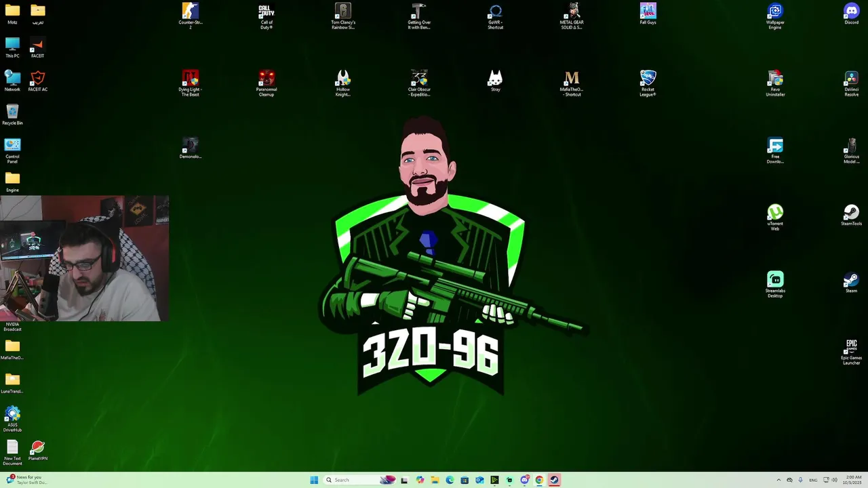Viewport: 868px width, 488px height.
Task: Launch the Rocket League desktop icon
Action: [x=648, y=83]
